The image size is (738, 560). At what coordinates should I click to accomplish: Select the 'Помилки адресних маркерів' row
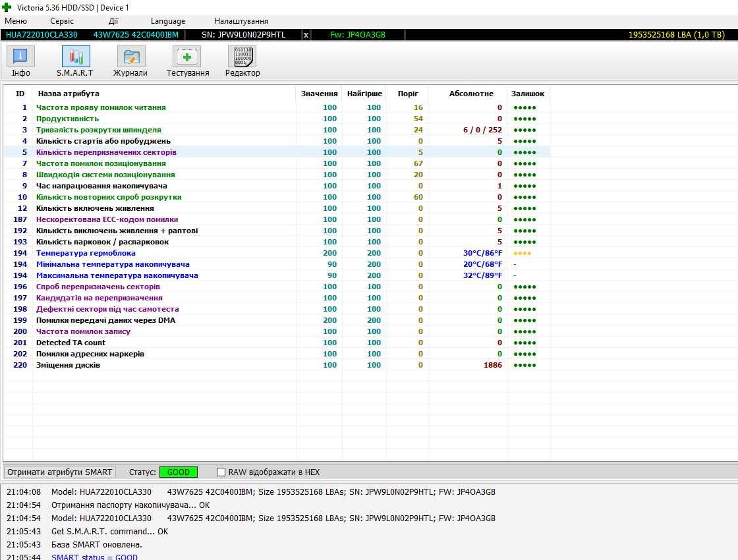(x=277, y=354)
